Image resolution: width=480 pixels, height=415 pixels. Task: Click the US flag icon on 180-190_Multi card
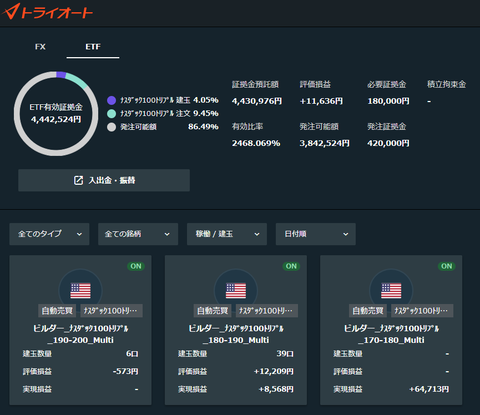point(236,291)
